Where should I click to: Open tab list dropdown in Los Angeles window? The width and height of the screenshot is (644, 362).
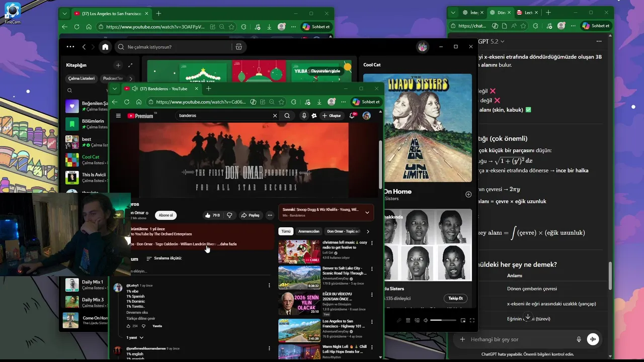[x=65, y=14]
